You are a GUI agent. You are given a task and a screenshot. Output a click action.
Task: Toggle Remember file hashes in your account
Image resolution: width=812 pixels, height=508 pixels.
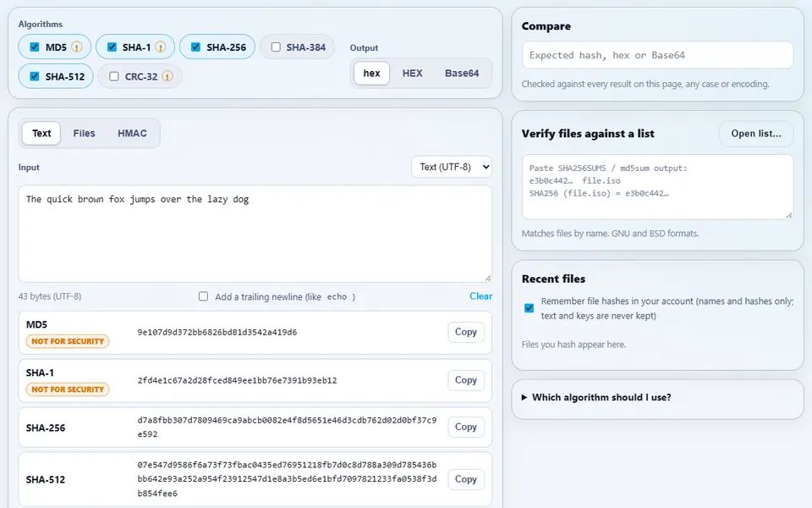[x=529, y=308]
